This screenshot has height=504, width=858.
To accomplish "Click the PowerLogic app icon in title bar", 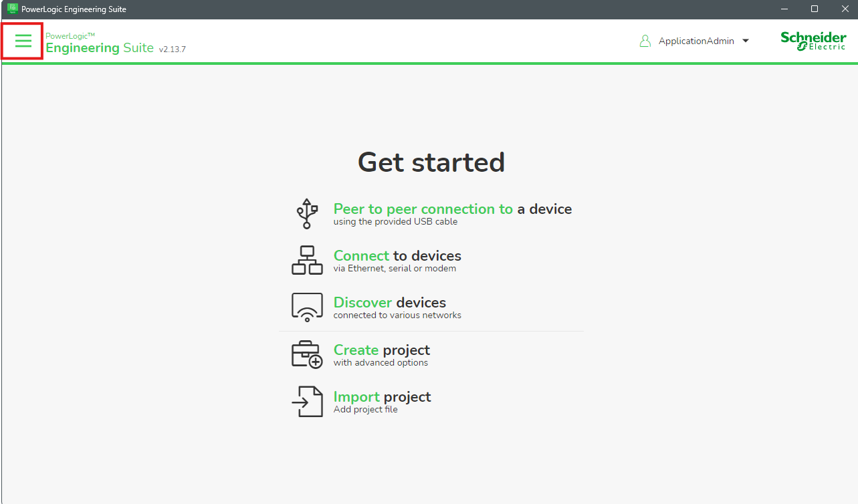I will [12, 9].
